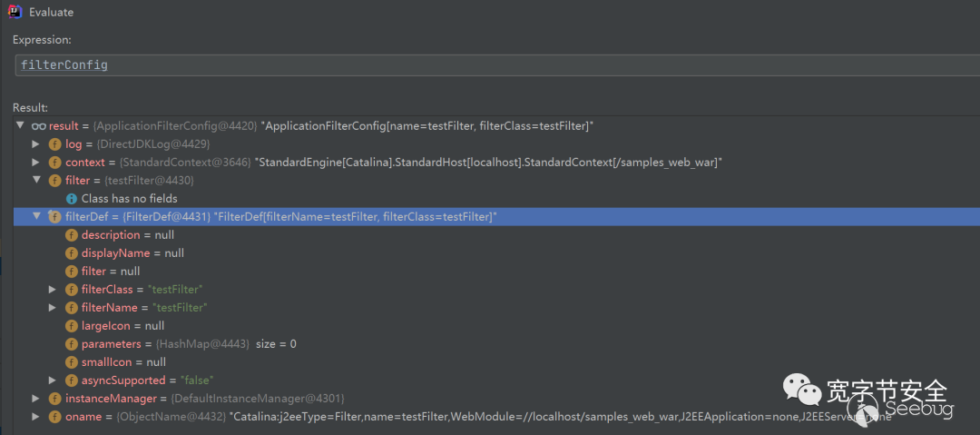The height and width of the screenshot is (435, 980).
Task: Select the result ApplicationFilterConfig row
Action: (497, 126)
